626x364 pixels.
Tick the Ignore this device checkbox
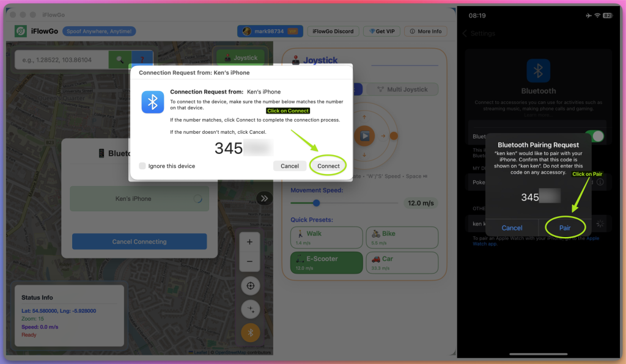tap(142, 166)
